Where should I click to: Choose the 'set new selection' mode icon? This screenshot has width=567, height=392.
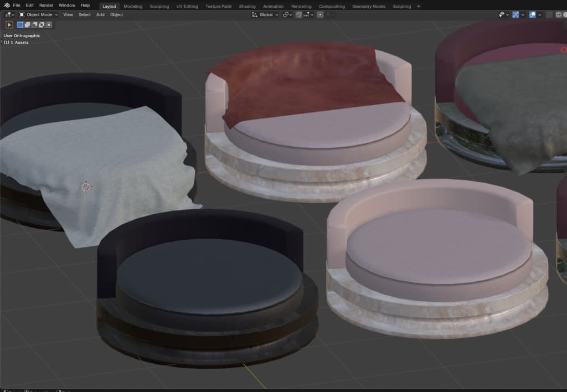(x=20, y=24)
